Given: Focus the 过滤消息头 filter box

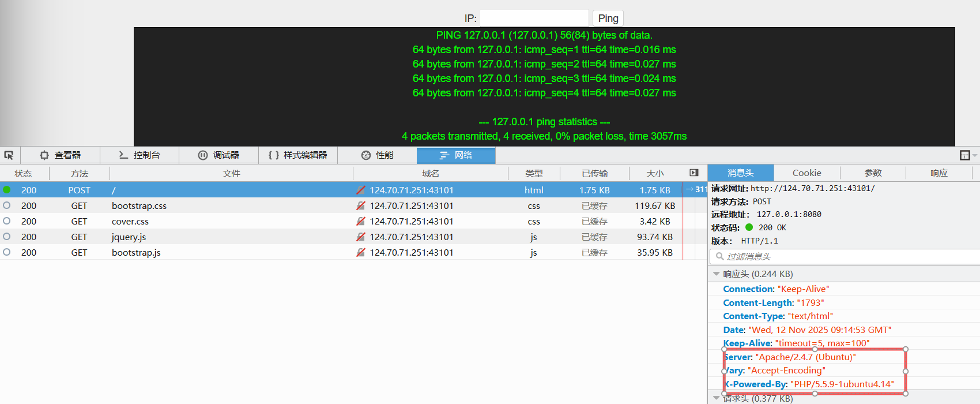Looking at the screenshot, I should coord(845,256).
